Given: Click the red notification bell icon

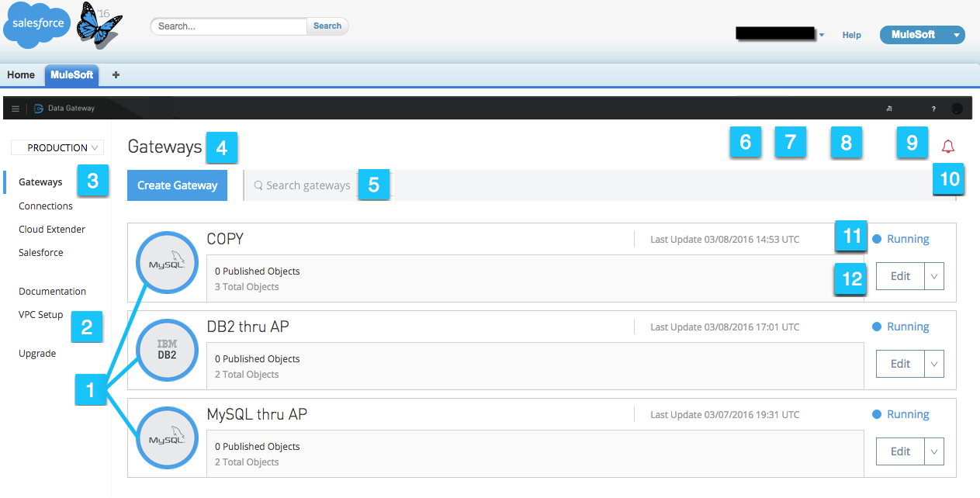Looking at the screenshot, I should 947,146.
